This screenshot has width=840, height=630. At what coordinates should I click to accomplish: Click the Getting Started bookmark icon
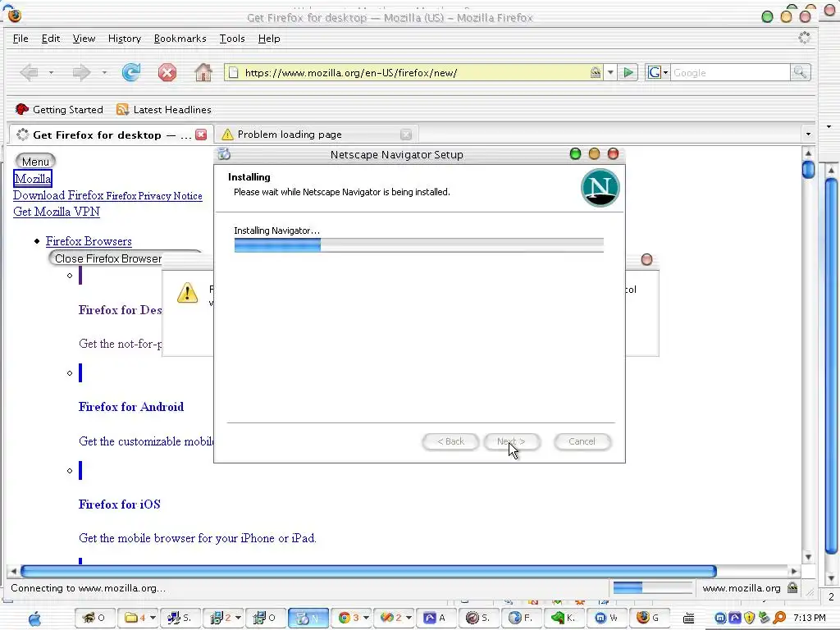21,109
